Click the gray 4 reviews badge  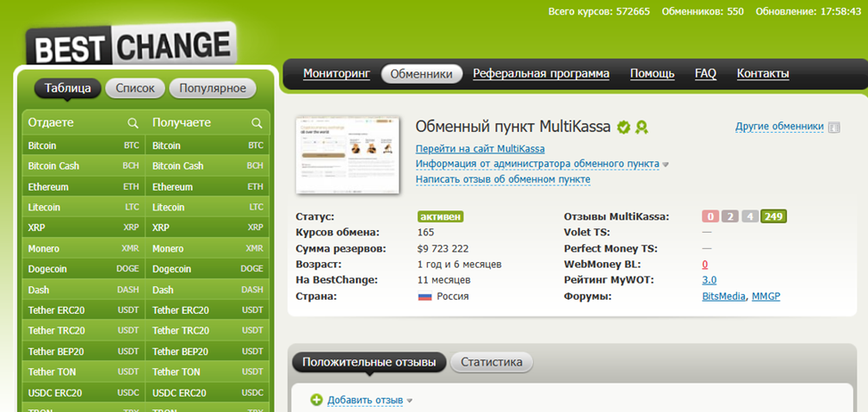click(x=749, y=217)
